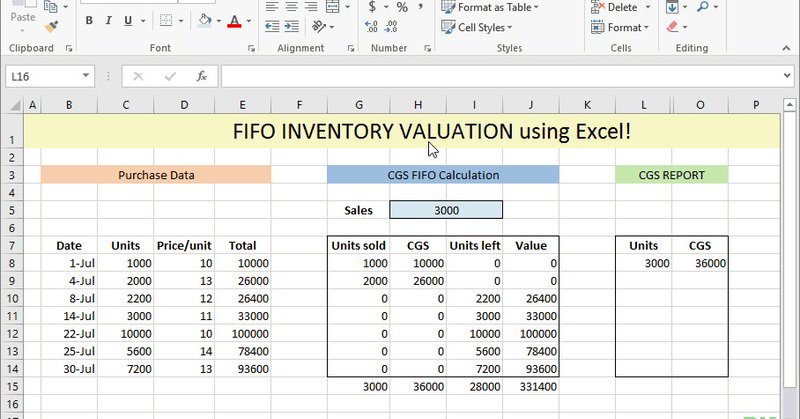The height and width of the screenshot is (419, 800).
Task: Open the Format cells menu
Action: point(619,28)
